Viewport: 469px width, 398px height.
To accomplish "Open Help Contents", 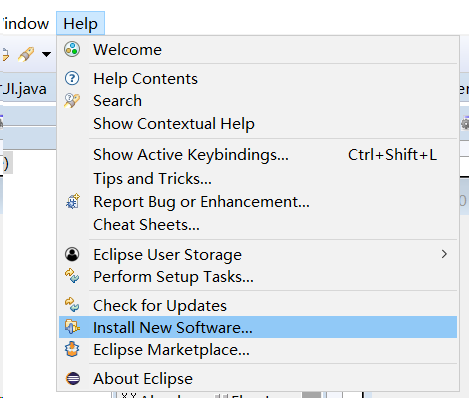I will [x=145, y=79].
